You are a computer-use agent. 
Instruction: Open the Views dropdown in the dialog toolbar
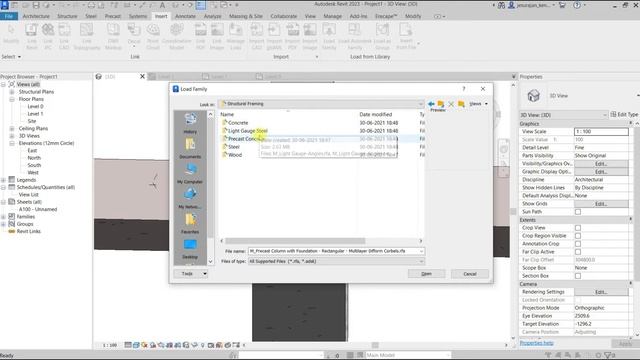pos(478,104)
